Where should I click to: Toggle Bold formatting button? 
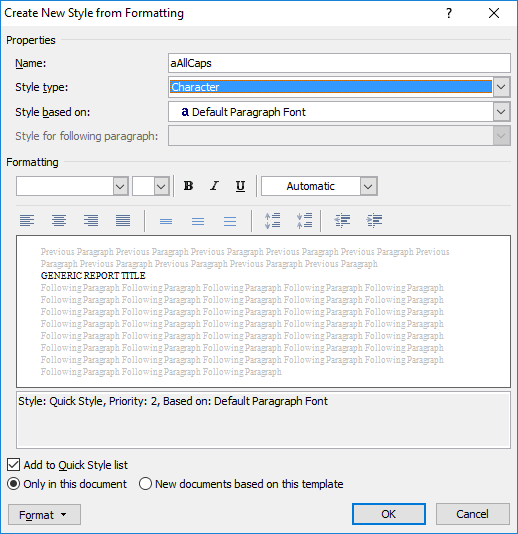coord(188,186)
